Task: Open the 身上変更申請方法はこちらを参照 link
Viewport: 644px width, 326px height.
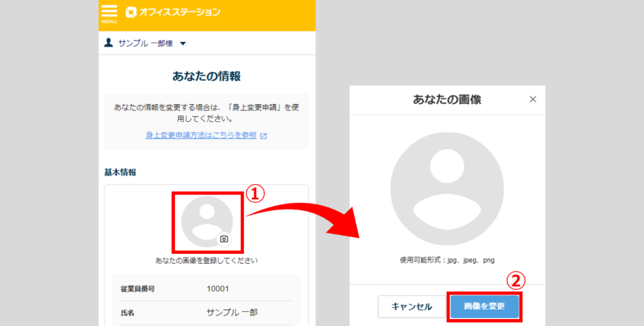Action: (201, 135)
